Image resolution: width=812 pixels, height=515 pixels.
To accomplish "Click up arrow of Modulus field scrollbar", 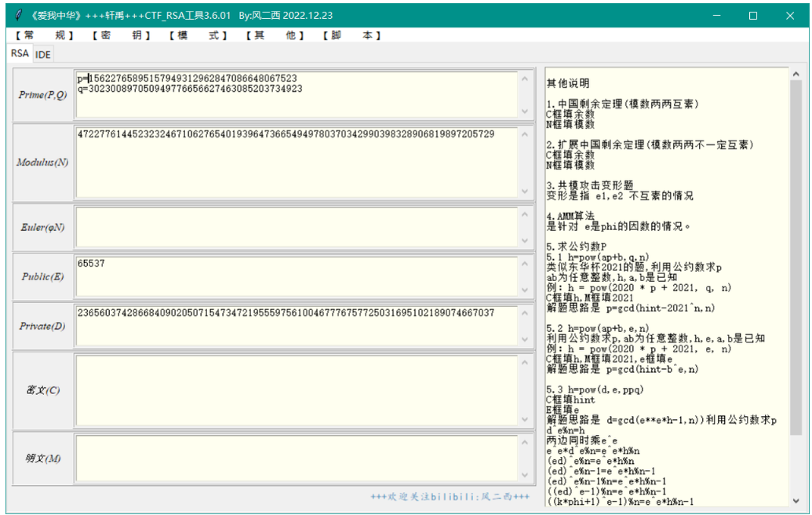I will (525, 133).
